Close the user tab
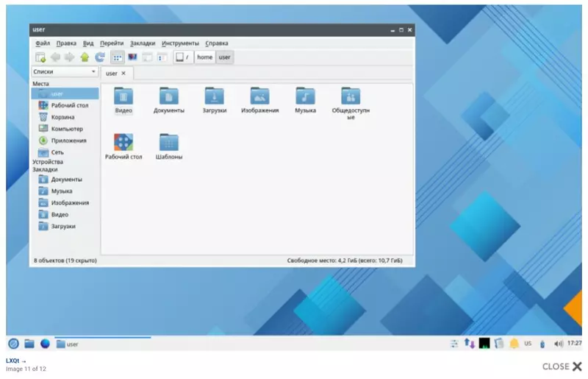This screenshot has height=379, width=588. [123, 74]
